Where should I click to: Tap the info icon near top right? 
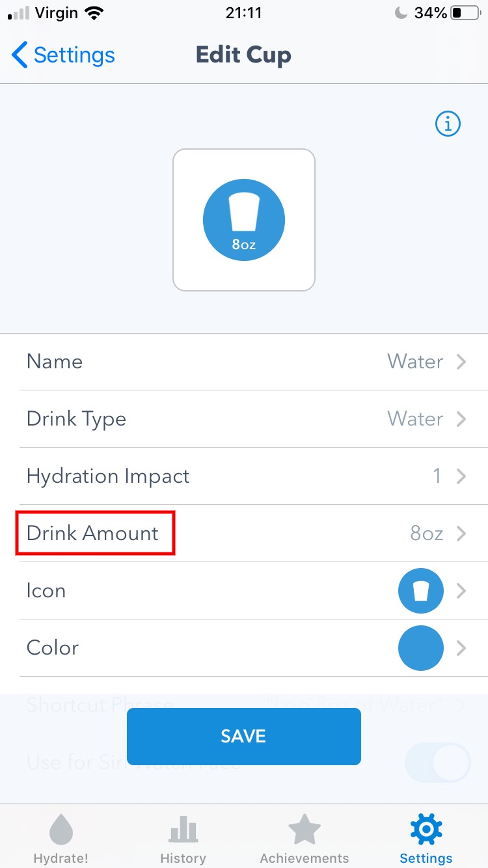click(x=448, y=124)
